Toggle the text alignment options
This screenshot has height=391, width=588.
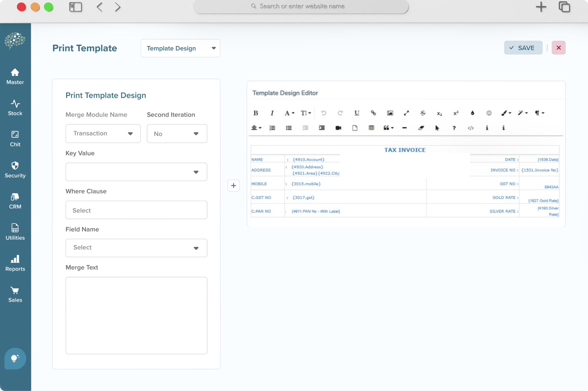click(x=256, y=127)
